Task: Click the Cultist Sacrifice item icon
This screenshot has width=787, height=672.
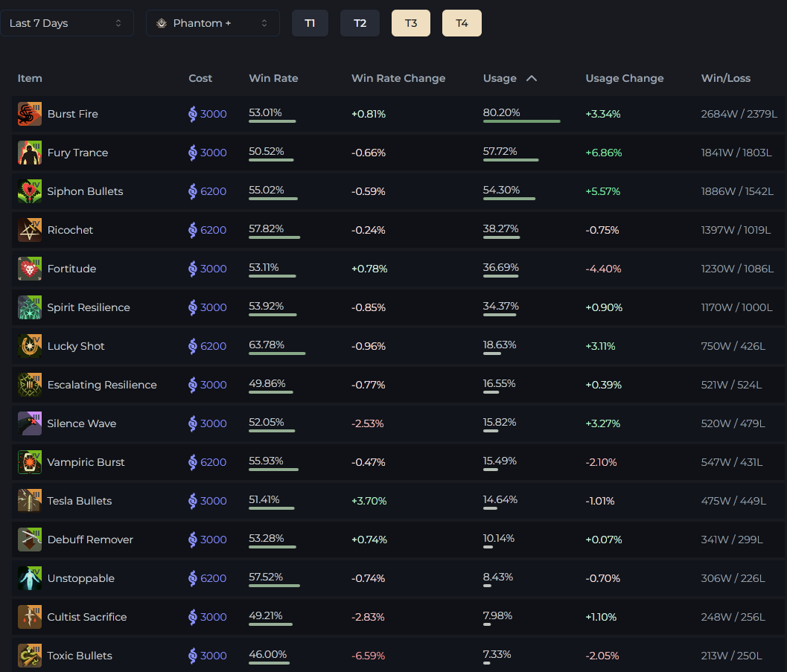Action: [x=30, y=617]
